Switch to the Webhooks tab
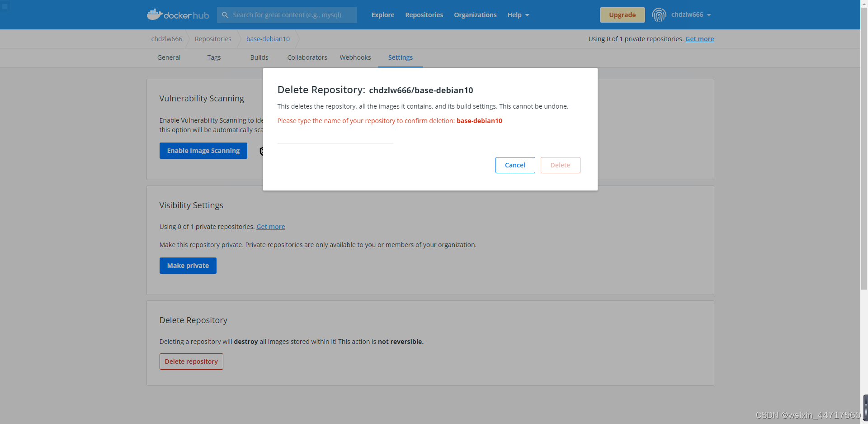 click(355, 57)
